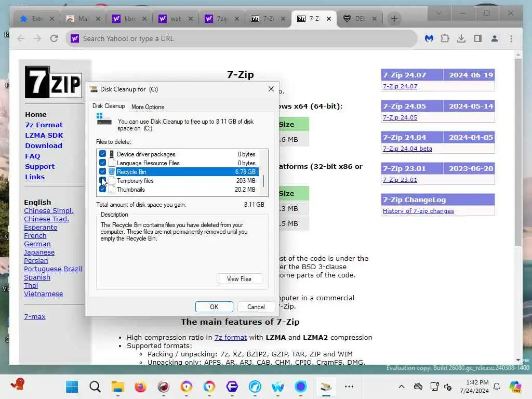Open the browser three-dot menu
The height and width of the screenshot is (399, 532).
(511, 38)
